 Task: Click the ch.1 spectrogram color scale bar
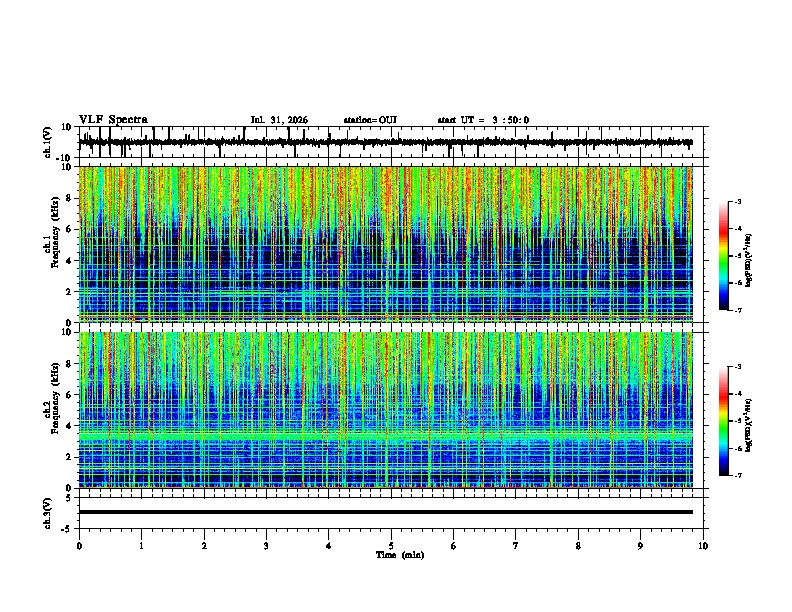pyautogui.click(x=724, y=256)
